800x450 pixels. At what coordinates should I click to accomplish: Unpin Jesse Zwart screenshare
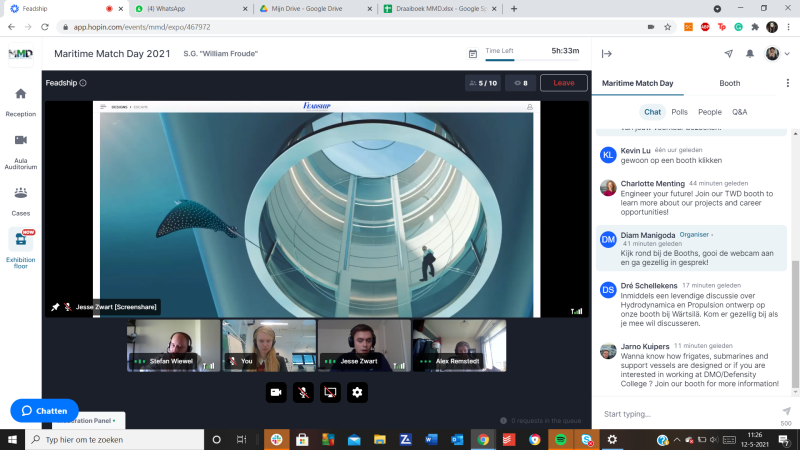tap(55, 307)
